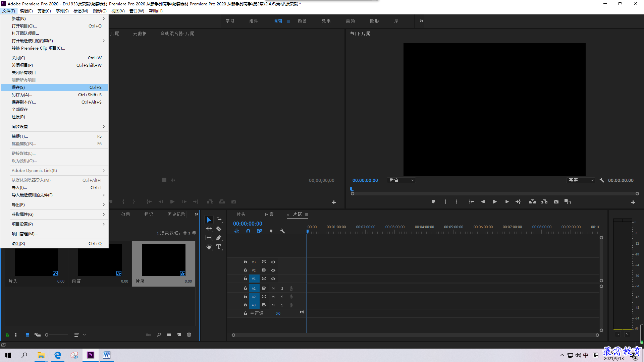This screenshot has height=362, width=644.
Task: Open sort icons dropdown in project panel
Action: point(80,335)
